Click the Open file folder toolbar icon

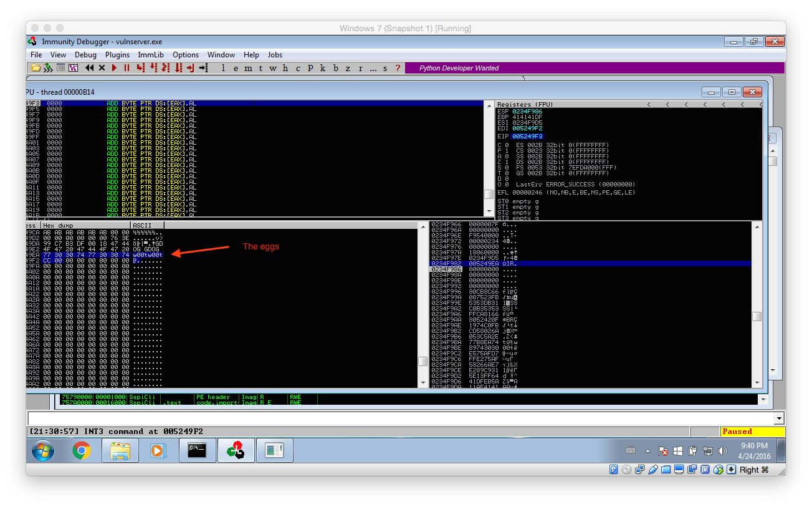coord(36,68)
